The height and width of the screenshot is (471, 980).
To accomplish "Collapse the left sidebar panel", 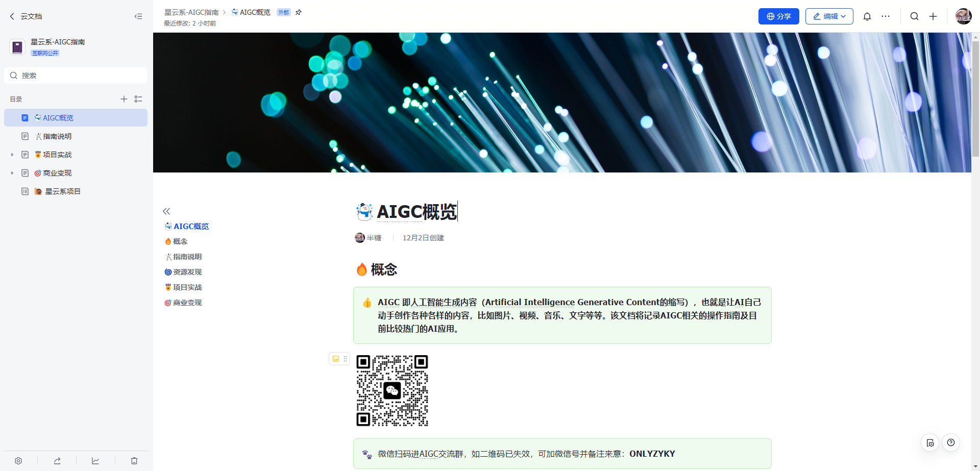I will tap(138, 16).
